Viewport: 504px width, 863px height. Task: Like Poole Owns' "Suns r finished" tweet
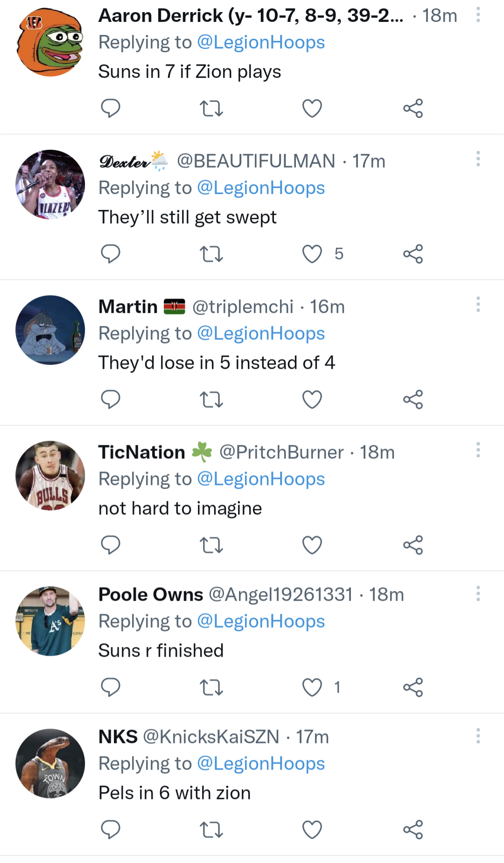(x=312, y=687)
